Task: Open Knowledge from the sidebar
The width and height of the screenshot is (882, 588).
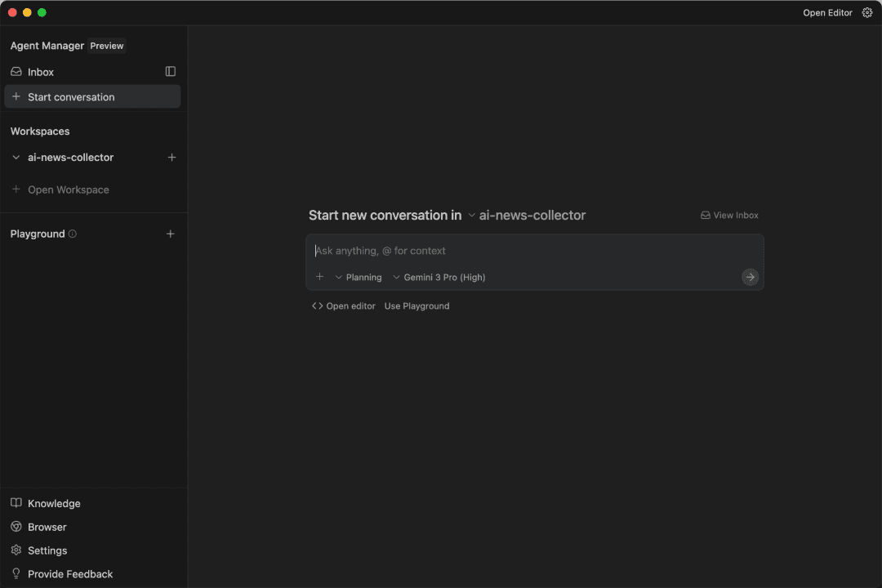Action: (x=54, y=504)
